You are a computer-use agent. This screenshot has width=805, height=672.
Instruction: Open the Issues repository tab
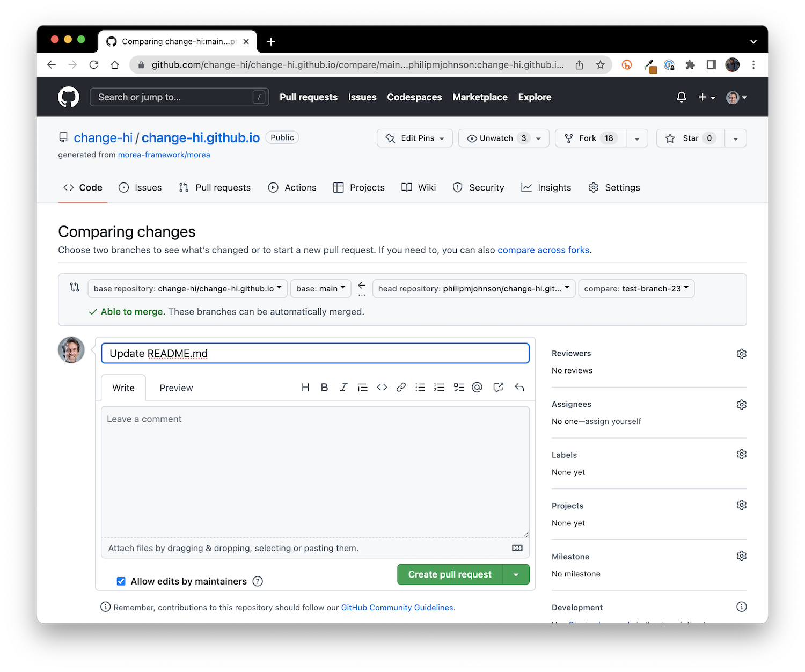140,188
